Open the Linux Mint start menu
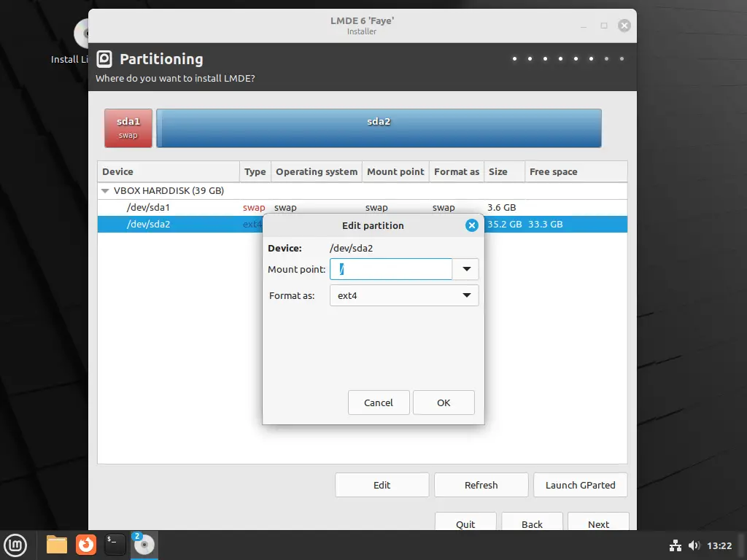 coord(15,545)
